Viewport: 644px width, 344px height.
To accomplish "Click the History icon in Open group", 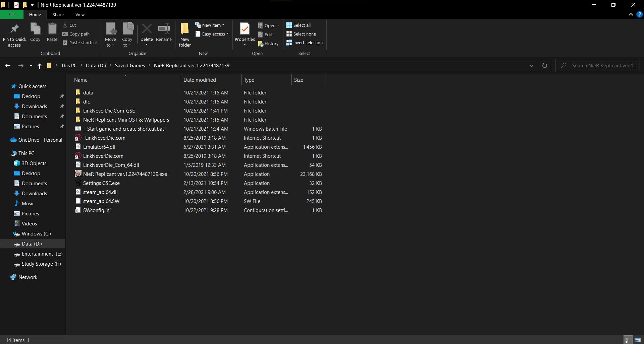I will pyautogui.click(x=268, y=44).
